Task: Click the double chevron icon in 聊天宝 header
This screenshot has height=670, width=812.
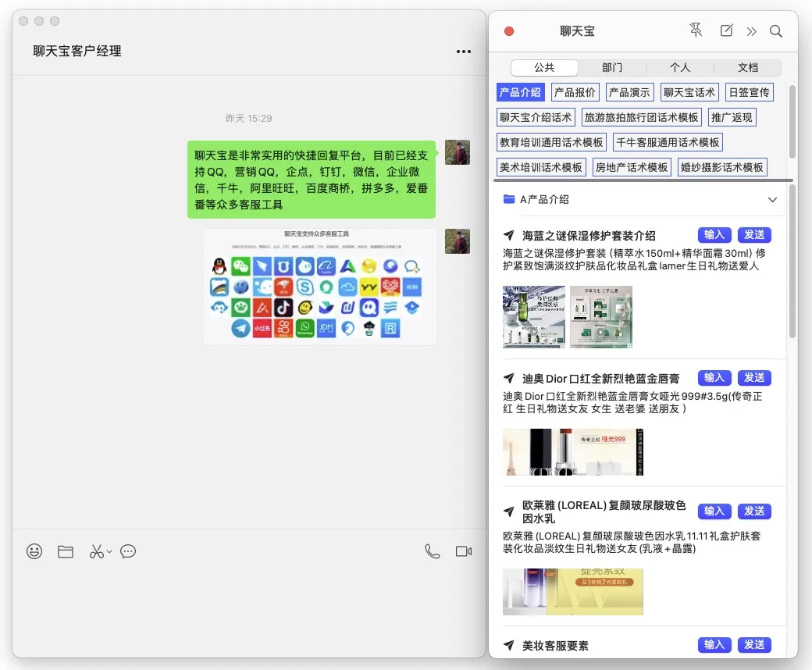Action: [x=751, y=31]
